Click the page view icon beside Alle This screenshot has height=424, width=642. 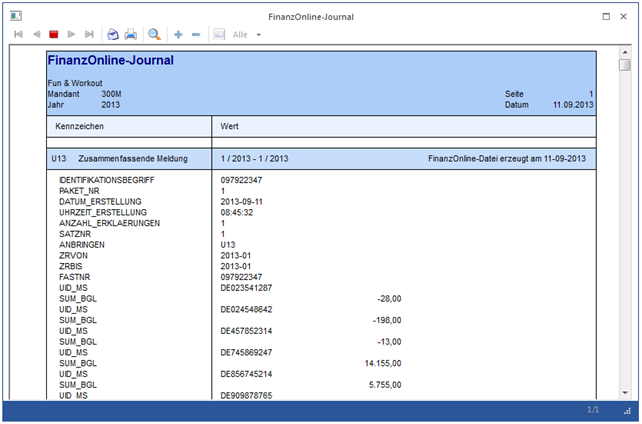coord(219,34)
